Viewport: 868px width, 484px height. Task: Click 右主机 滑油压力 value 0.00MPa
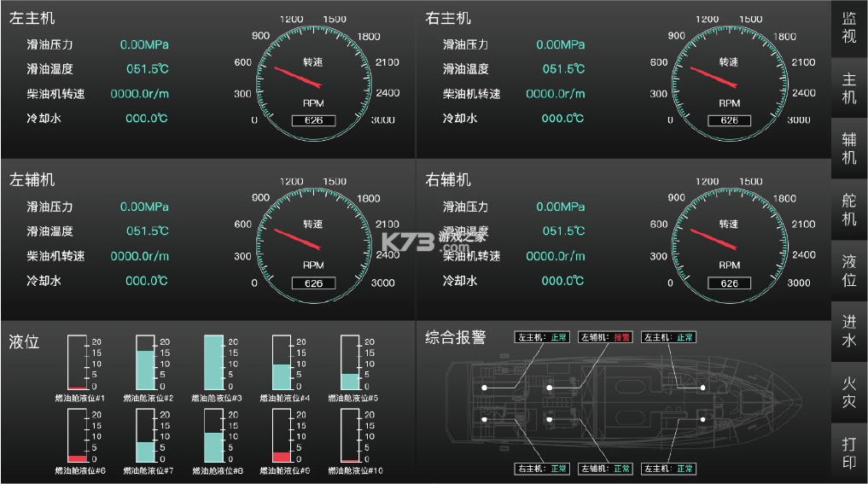click(560, 44)
